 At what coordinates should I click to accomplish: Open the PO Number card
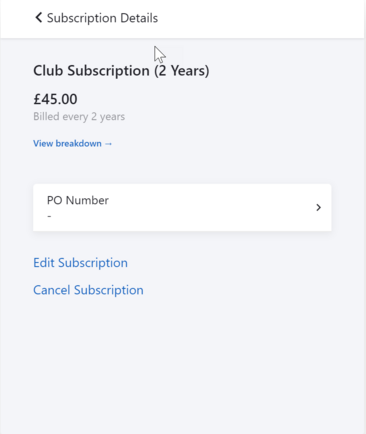click(182, 207)
